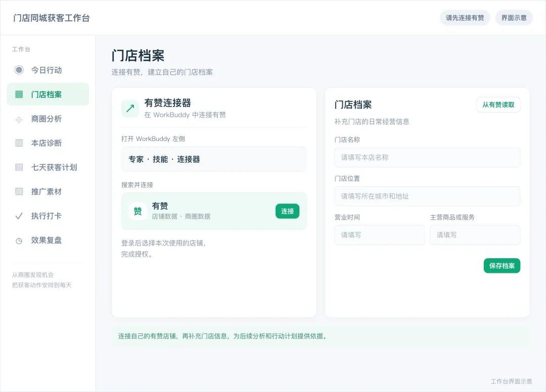Click the 门店同城获客工作台 title
This screenshot has width=546, height=392.
[52, 18]
